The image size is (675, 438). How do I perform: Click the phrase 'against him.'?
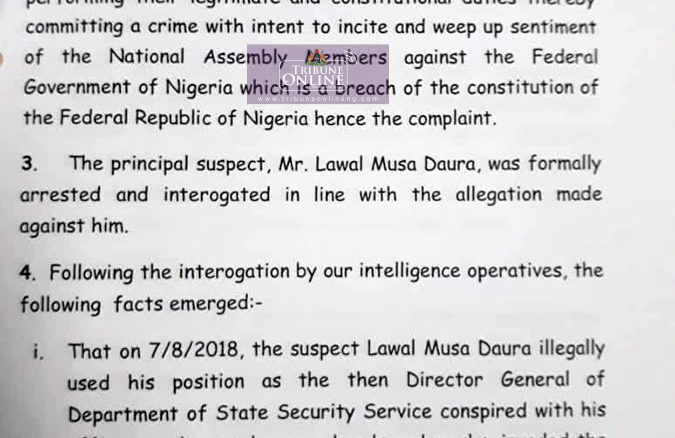(x=74, y=226)
